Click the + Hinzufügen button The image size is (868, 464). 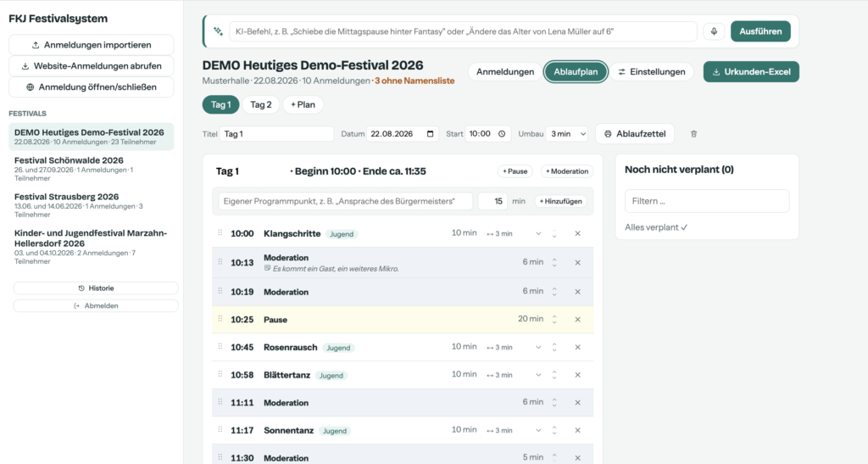click(x=561, y=202)
